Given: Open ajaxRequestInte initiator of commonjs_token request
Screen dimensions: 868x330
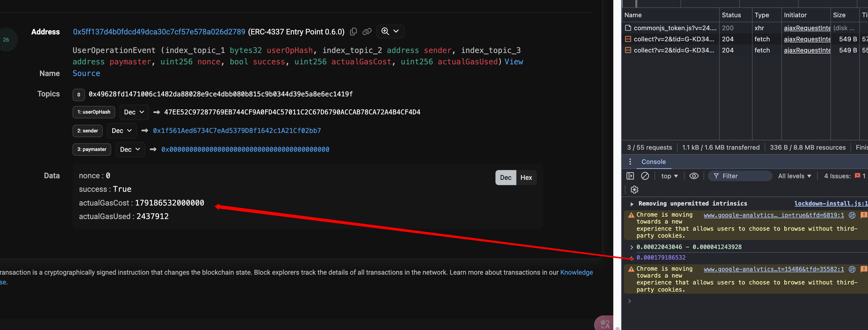Looking at the screenshot, I should pyautogui.click(x=807, y=28).
